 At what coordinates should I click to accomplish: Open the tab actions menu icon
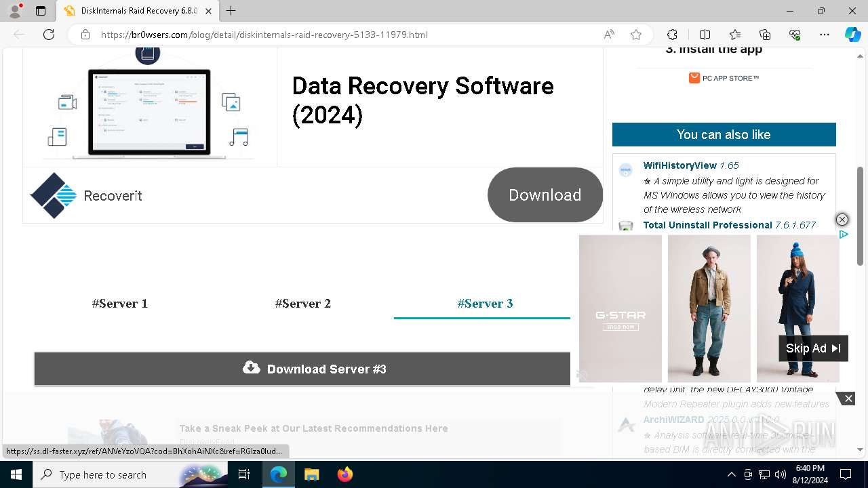coord(41,11)
